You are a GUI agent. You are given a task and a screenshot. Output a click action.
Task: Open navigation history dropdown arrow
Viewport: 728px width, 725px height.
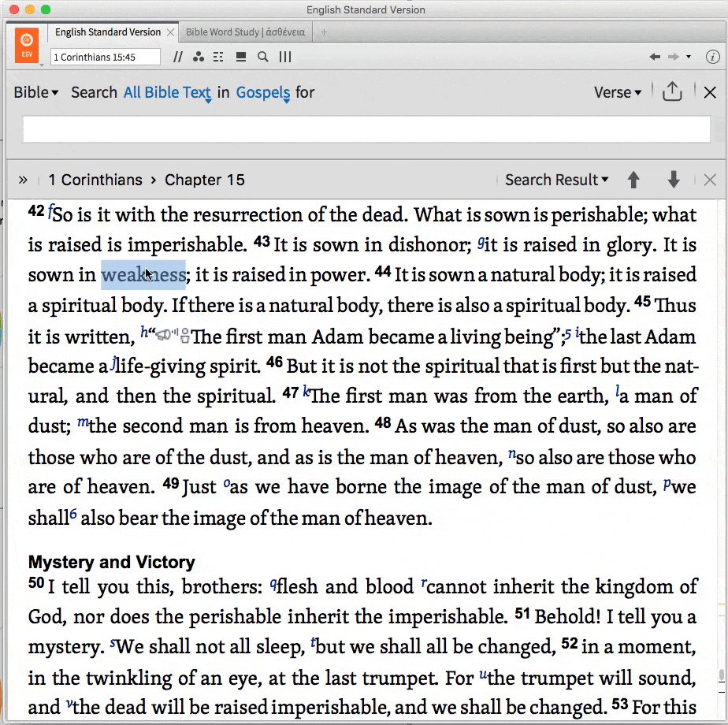point(689,57)
